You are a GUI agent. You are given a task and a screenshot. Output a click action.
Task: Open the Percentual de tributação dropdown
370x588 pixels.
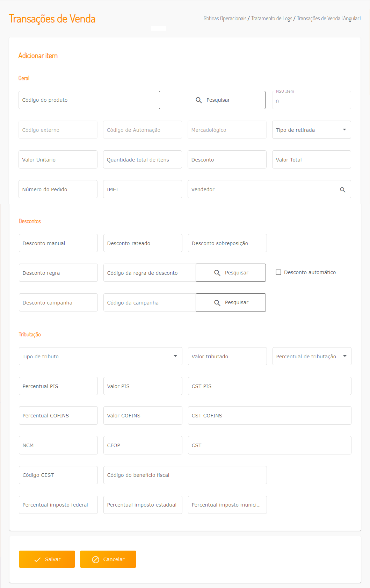pyautogui.click(x=312, y=356)
